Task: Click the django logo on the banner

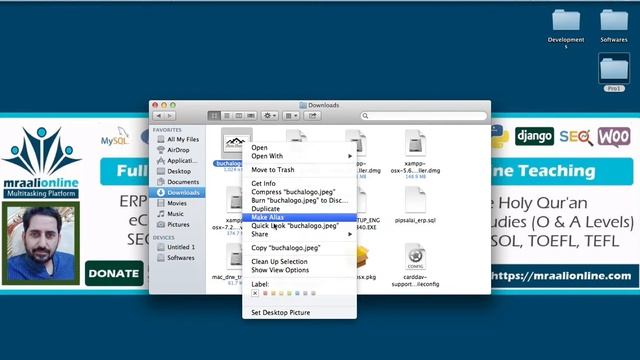Action: pyautogui.click(x=534, y=136)
